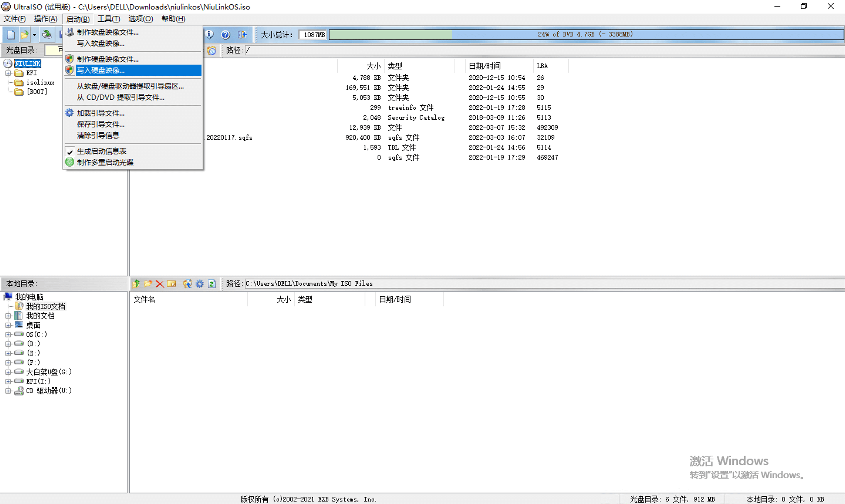Click the New file toolbar icon

(x=11, y=34)
